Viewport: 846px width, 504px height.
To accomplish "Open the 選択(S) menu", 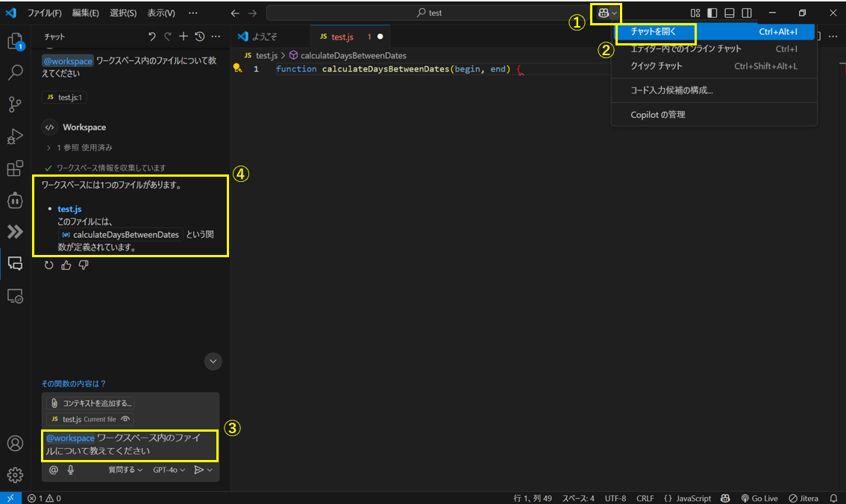I will (x=123, y=13).
